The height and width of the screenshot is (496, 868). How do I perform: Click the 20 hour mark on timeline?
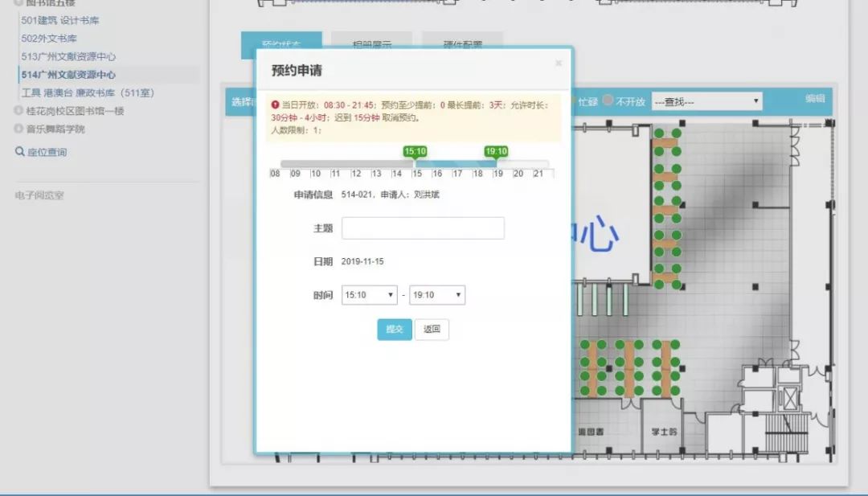(x=518, y=174)
